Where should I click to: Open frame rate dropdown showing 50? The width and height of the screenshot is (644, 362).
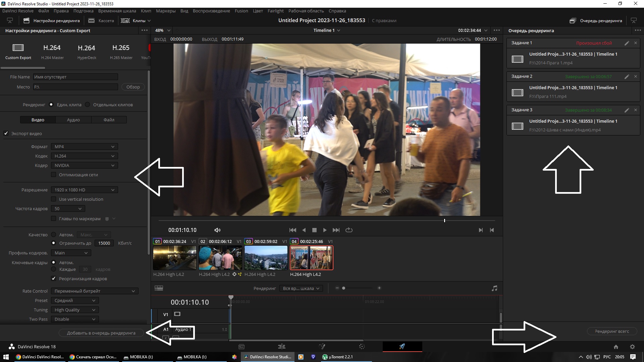(68, 208)
